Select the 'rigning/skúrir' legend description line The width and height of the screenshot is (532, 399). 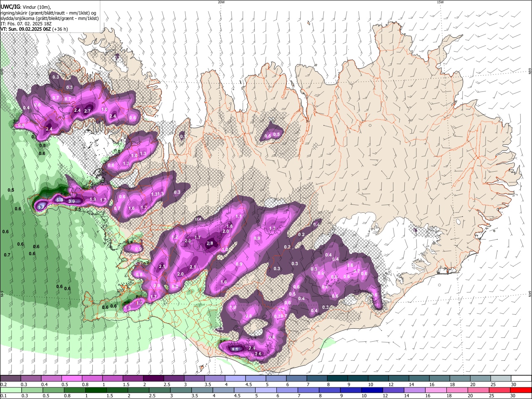pyautogui.click(x=48, y=13)
